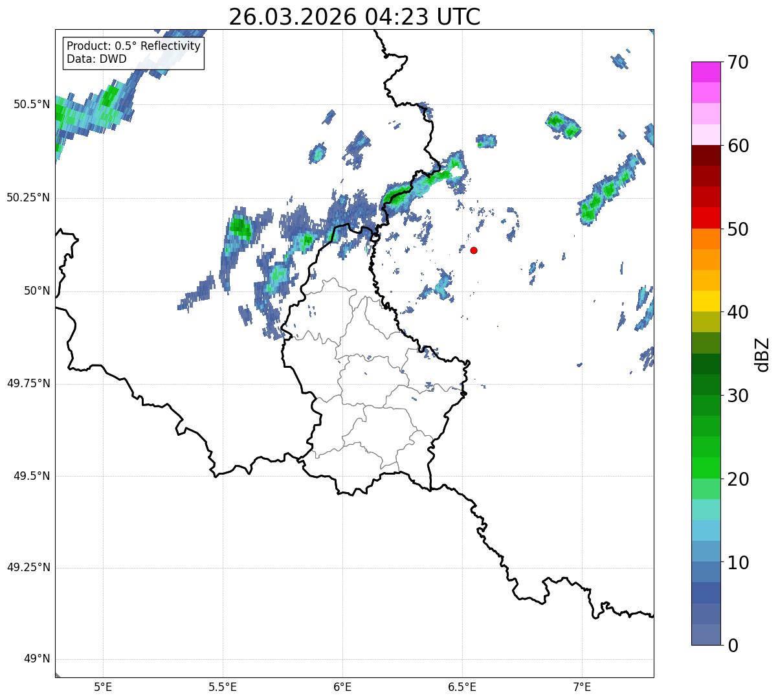Click the 6°E longitude label
This screenshot has width=778, height=700.
(342, 687)
